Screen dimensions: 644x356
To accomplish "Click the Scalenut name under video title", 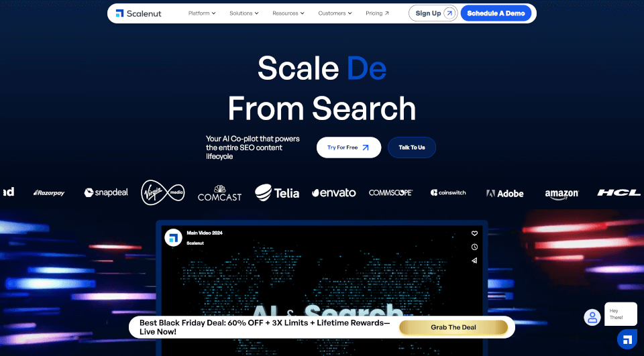I will pyautogui.click(x=195, y=243).
